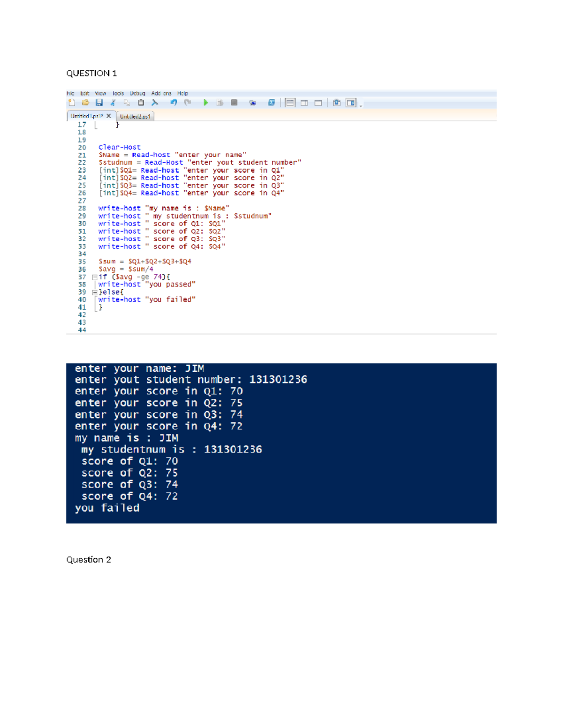563x728 pixels.
Task: Click the Paste clipboard icon
Action: [141, 103]
